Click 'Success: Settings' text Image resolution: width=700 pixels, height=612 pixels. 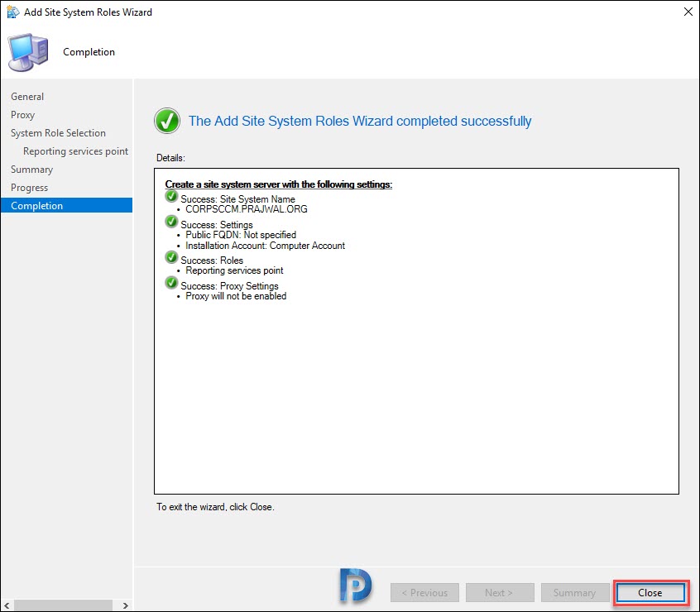[217, 225]
